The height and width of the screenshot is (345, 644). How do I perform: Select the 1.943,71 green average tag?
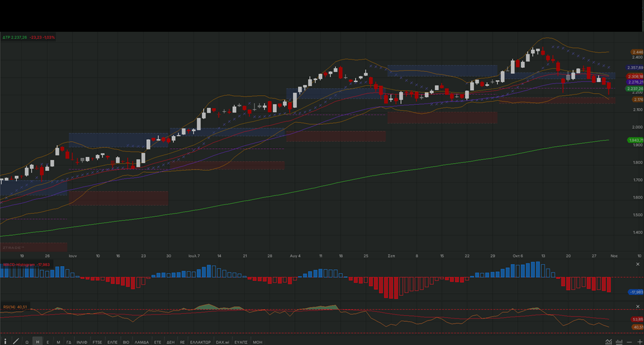pos(636,140)
